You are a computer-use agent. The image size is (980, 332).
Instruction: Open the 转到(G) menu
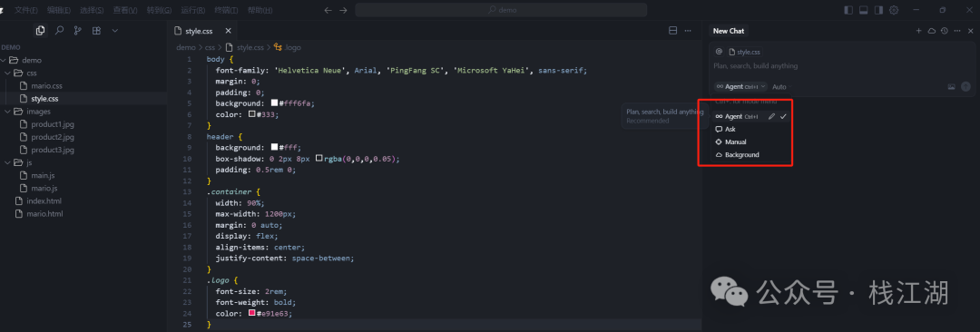tap(159, 10)
